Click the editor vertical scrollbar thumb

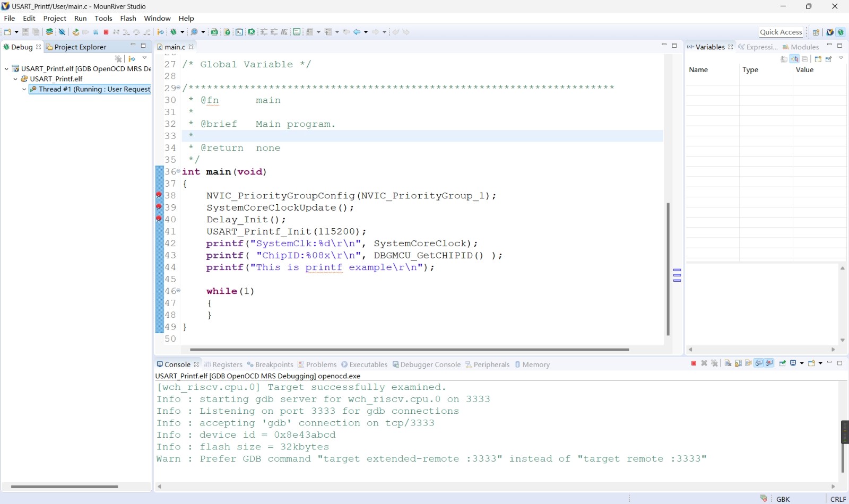[x=668, y=269]
